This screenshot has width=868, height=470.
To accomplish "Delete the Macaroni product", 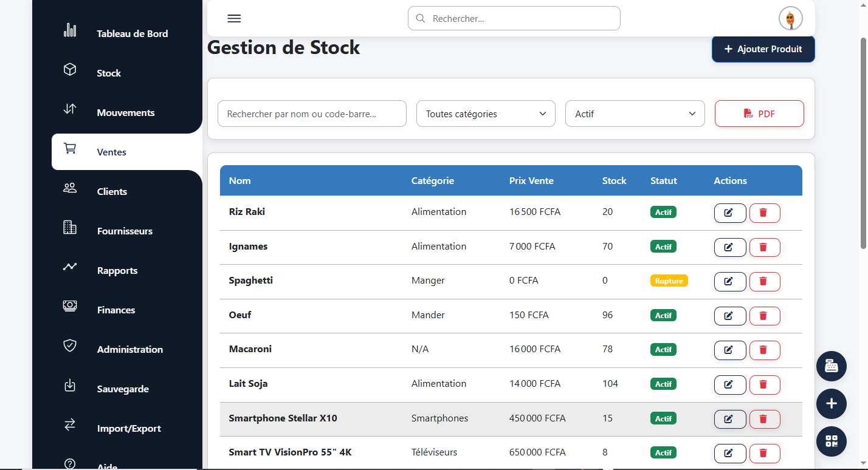I will [x=765, y=350].
